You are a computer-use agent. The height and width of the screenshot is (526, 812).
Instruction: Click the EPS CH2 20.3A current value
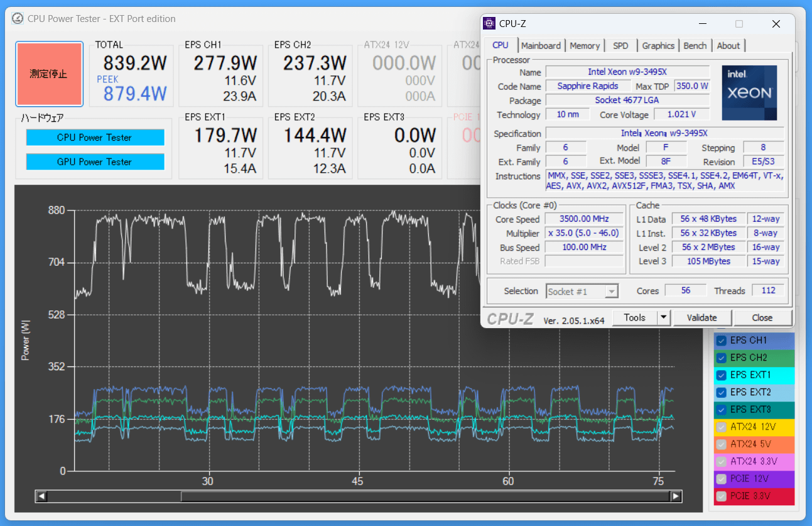point(330,96)
